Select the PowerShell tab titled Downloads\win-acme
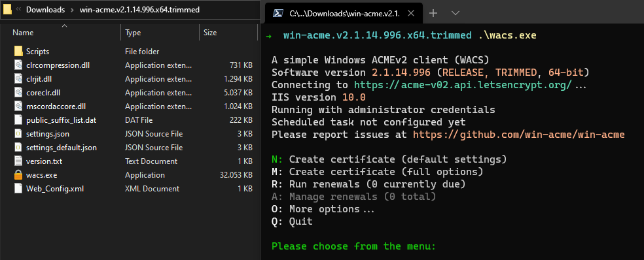 pyautogui.click(x=344, y=13)
